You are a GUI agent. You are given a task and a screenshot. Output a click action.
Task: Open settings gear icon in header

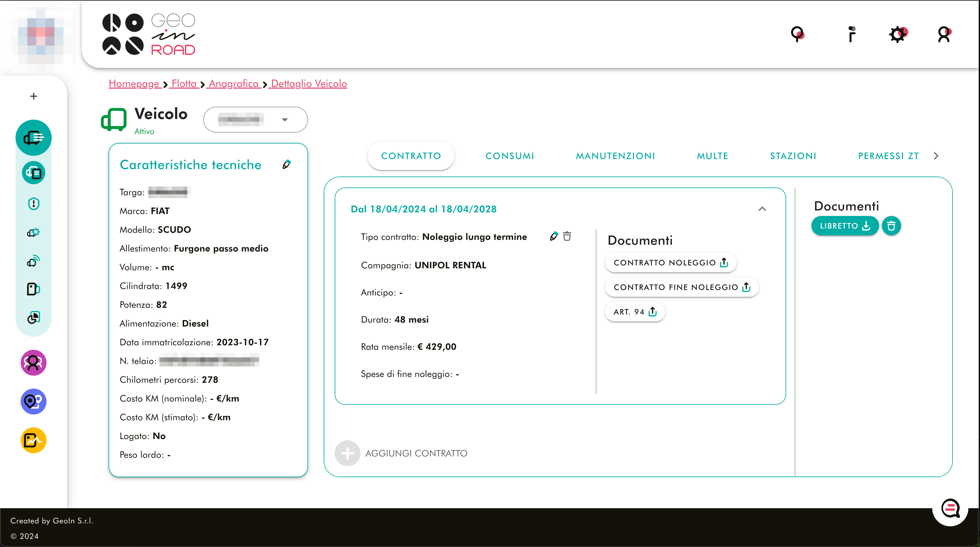pyautogui.click(x=898, y=35)
